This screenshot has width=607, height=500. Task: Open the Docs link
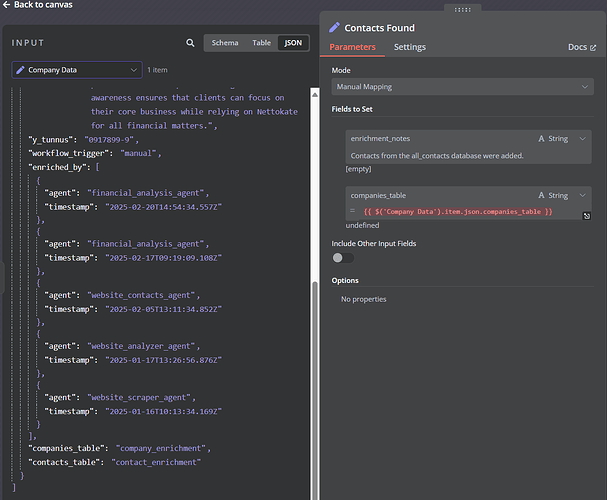click(x=577, y=47)
